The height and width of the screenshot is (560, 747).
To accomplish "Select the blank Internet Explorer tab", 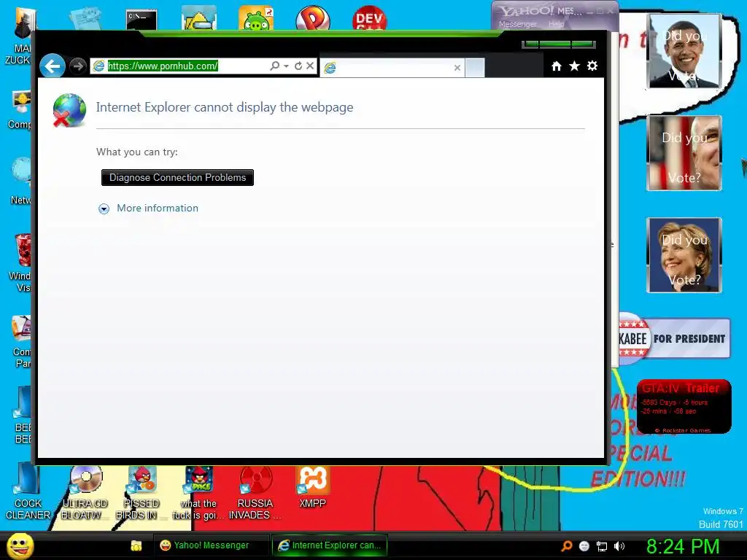I will tap(392, 68).
